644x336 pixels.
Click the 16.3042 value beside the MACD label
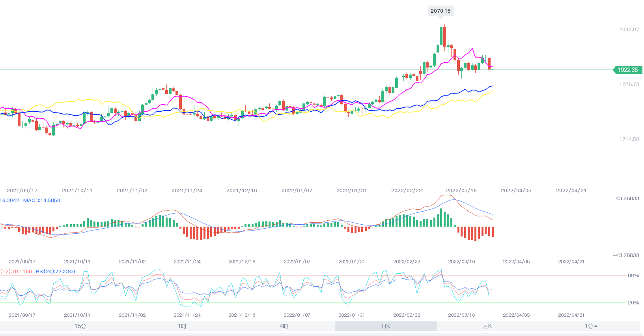tap(9, 201)
